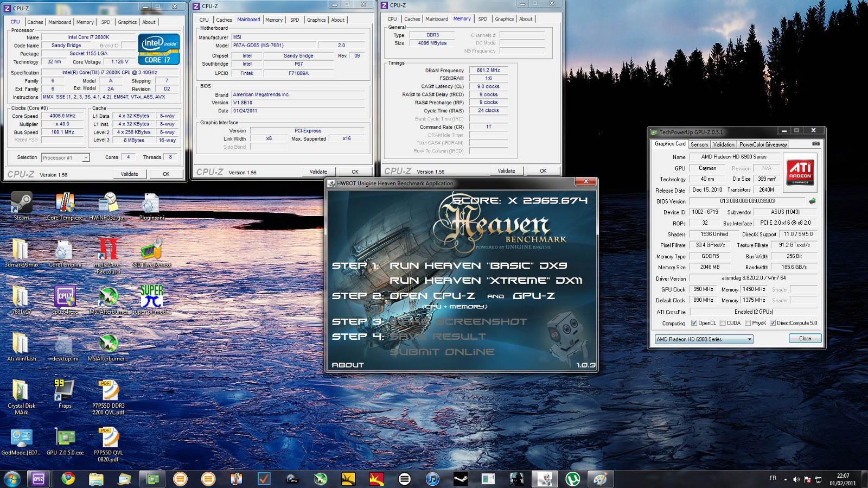Click the GPU-Z BIOS save icon
Viewport: 868px width, 488px height.
coord(812,201)
